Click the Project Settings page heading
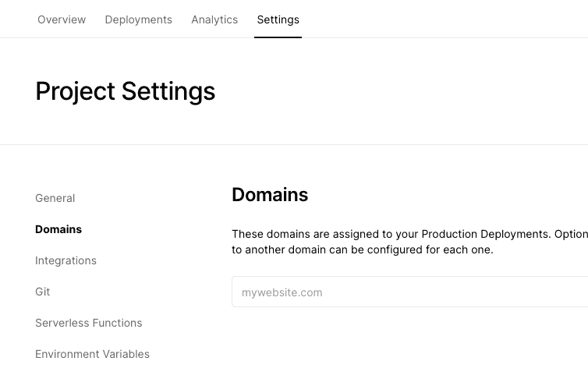Screen dimensions: 588x368 [x=125, y=91]
